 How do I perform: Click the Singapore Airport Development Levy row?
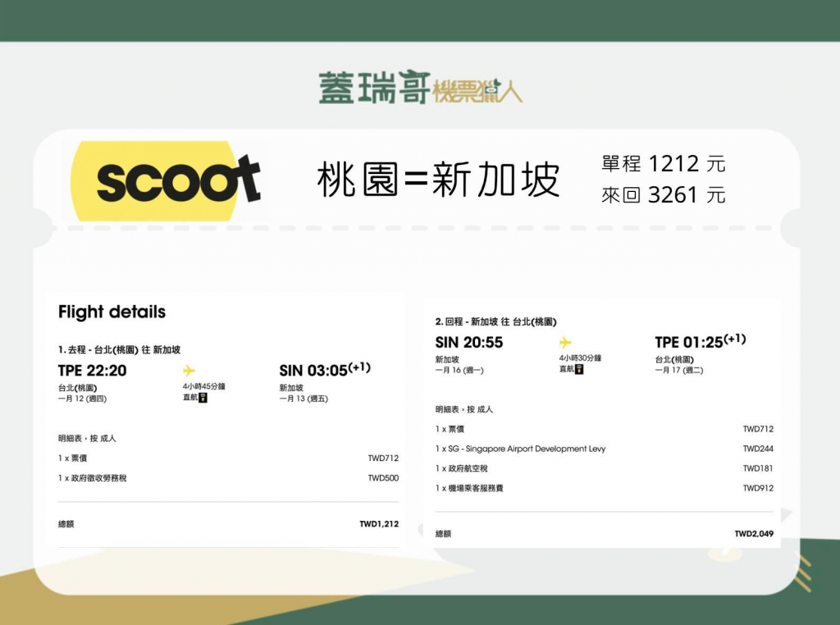pyautogui.click(x=605, y=449)
